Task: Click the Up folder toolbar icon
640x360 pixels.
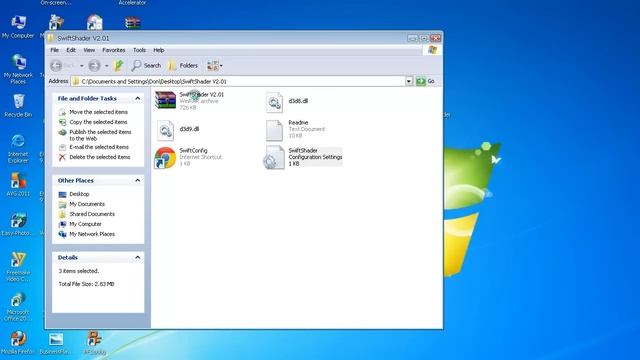Action: [x=119, y=65]
